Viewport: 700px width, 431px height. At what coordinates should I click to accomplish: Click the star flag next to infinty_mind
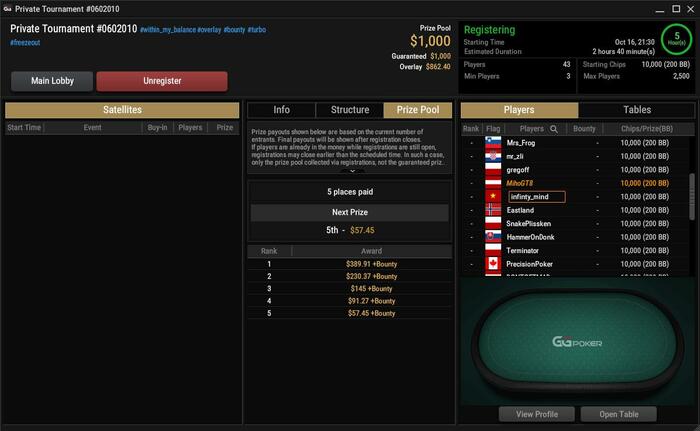coord(493,197)
